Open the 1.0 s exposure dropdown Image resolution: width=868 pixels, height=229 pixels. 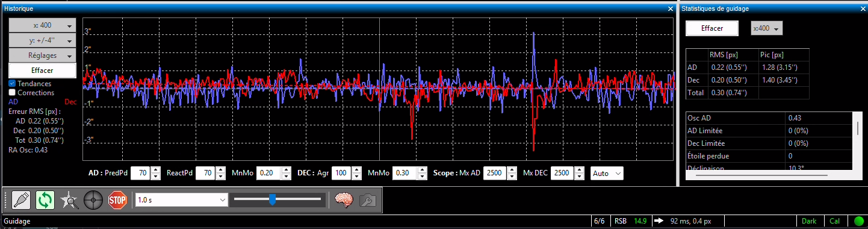182,199
